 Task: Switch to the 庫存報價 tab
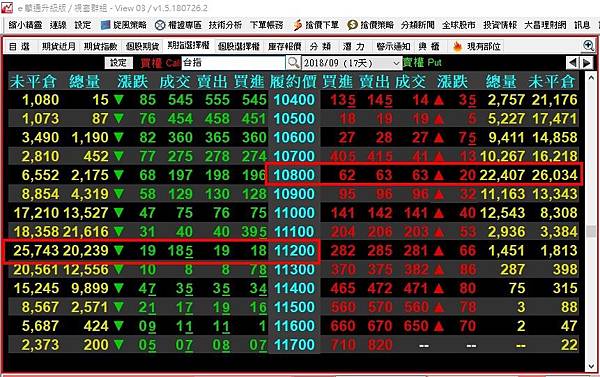(x=285, y=47)
